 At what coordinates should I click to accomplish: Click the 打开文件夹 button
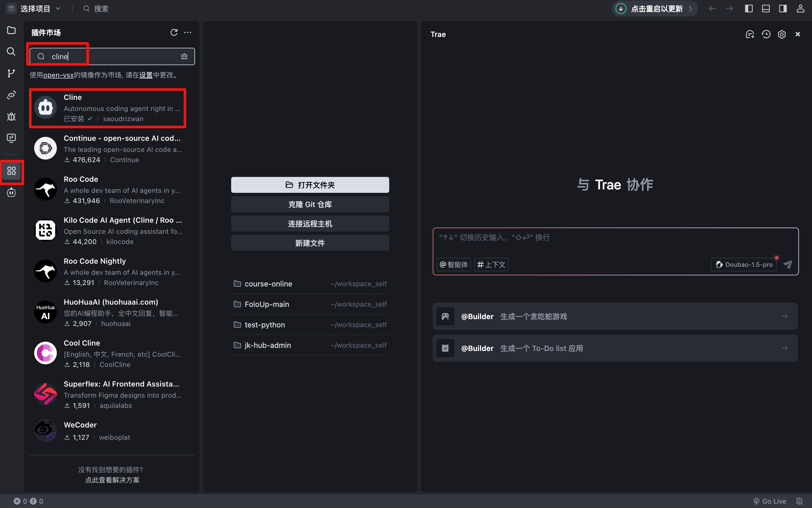309,185
